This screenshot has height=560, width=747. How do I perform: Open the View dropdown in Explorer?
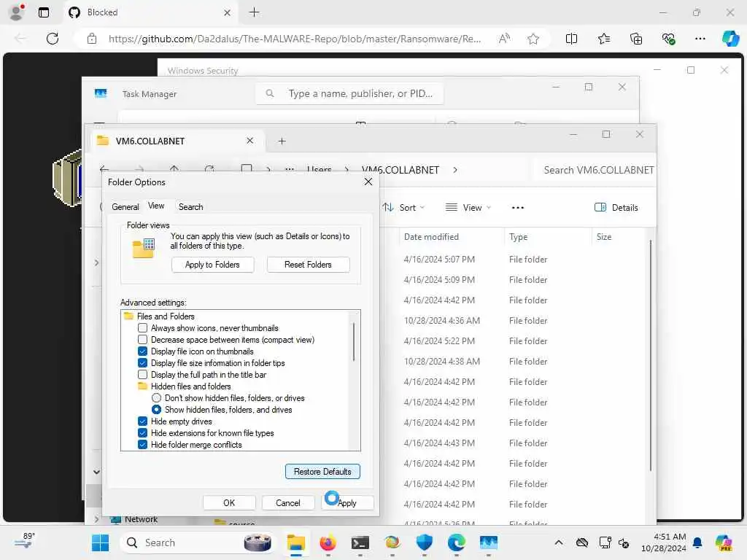pyautogui.click(x=468, y=208)
